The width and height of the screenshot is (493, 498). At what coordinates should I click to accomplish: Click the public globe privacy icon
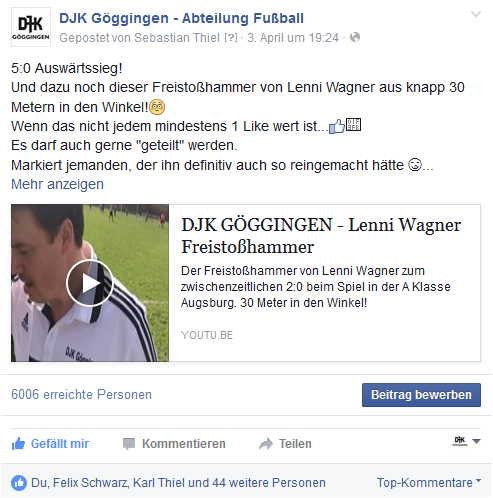click(x=355, y=37)
